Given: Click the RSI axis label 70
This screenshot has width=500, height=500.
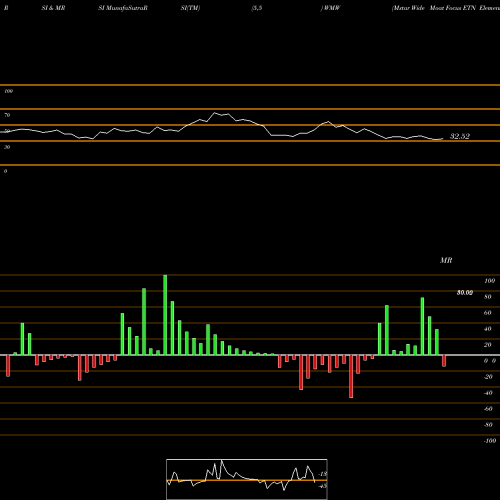Looking at the screenshot, I should [7, 115].
